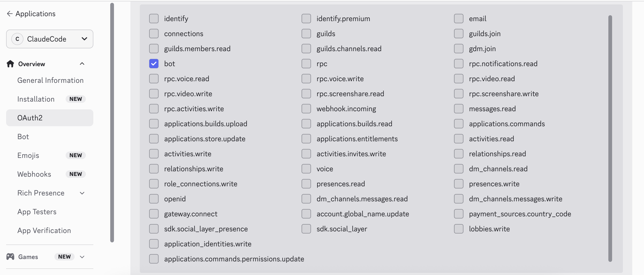
Task: Open the App Testers page
Action: click(37, 212)
